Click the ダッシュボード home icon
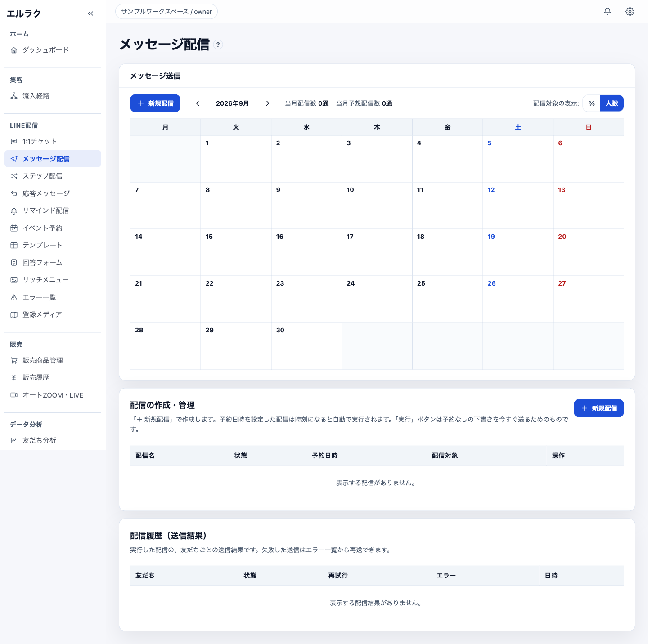The width and height of the screenshot is (648, 644). pyautogui.click(x=14, y=50)
